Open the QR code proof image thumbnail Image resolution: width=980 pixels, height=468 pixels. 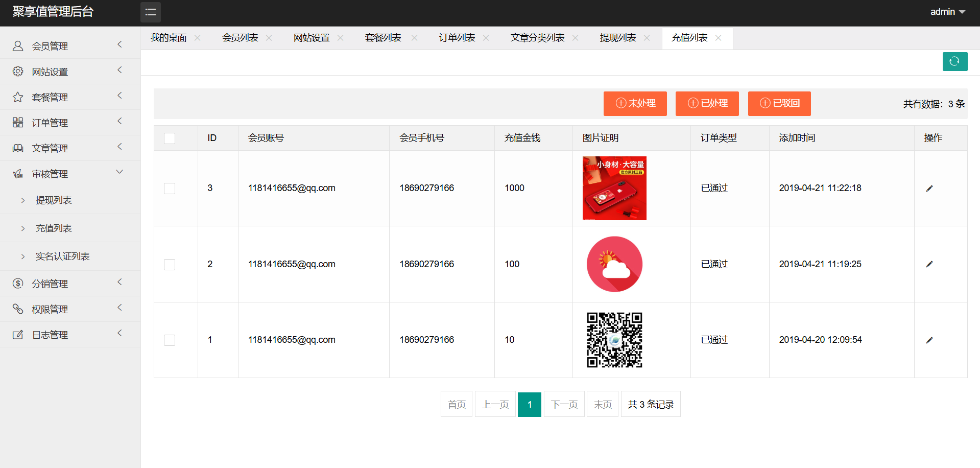tap(614, 340)
